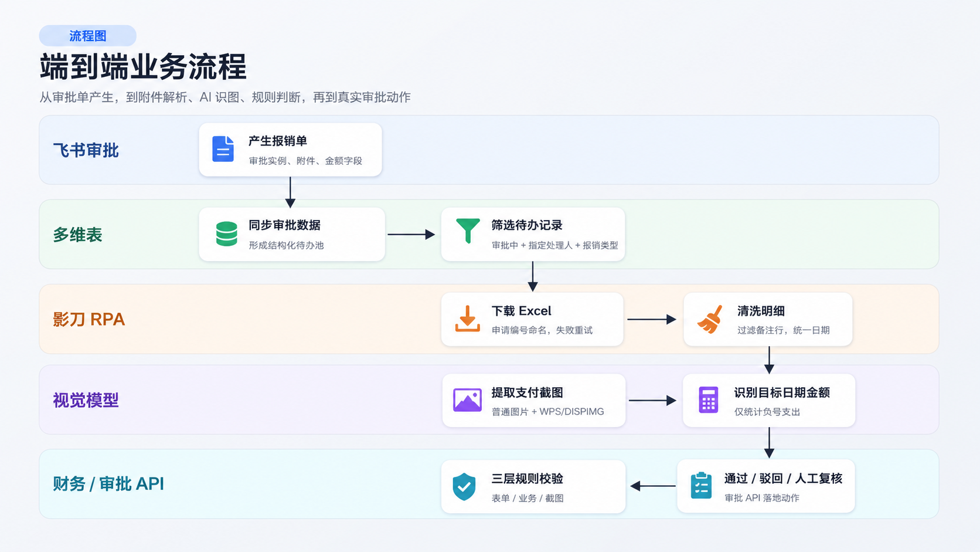Screen dimensions: 980x552
Task: Select the 通过 / 驳回 / 人工复核 title
Action: (x=783, y=479)
